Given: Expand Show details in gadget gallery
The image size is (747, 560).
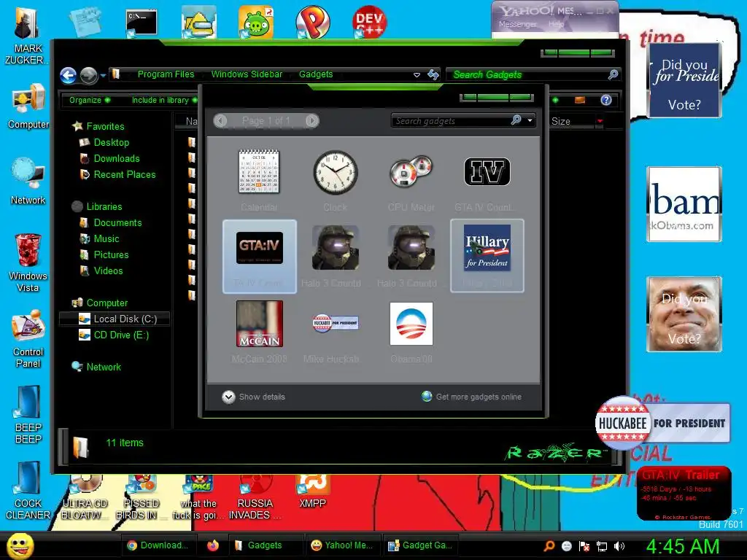Looking at the screenshot, I should (253, 397).
